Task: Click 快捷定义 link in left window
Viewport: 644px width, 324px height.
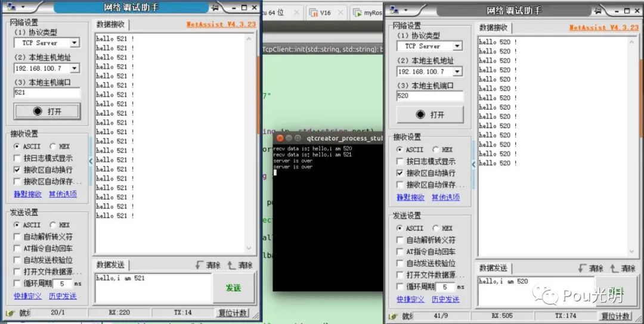Action: [28, 295]
